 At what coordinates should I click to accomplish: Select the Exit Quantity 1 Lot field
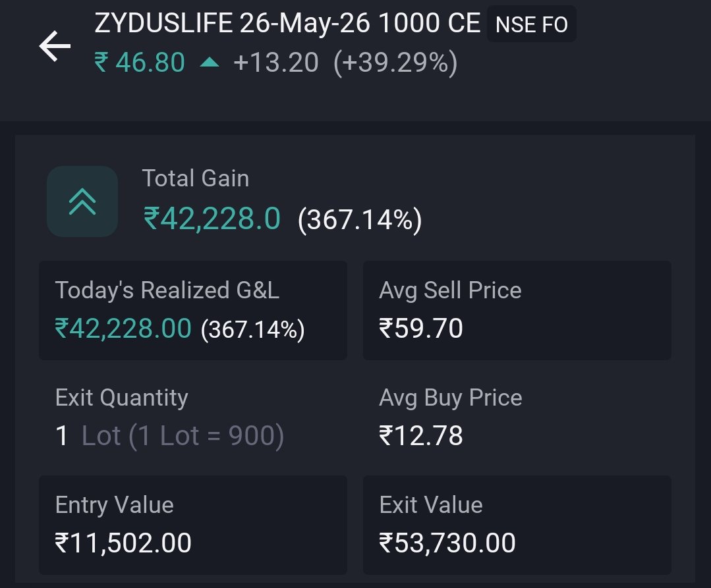tap(169, 417)
